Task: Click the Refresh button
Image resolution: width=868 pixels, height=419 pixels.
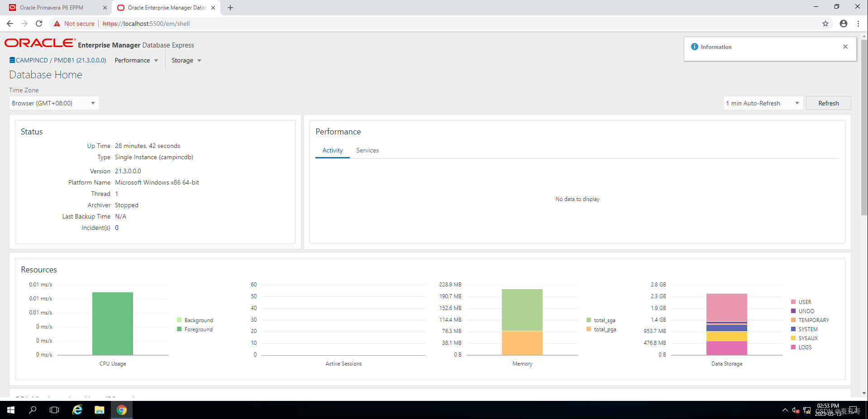Action: click(828, 103)
